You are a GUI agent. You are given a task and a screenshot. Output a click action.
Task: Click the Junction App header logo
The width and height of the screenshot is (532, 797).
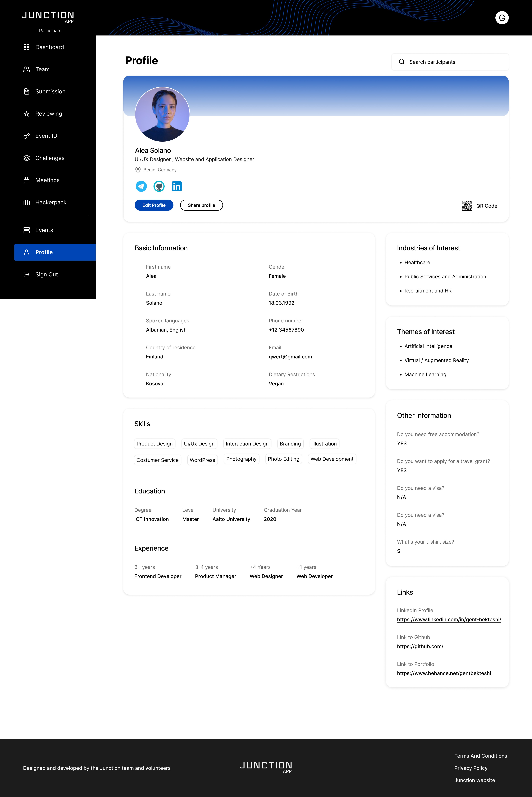click(48, 17)
